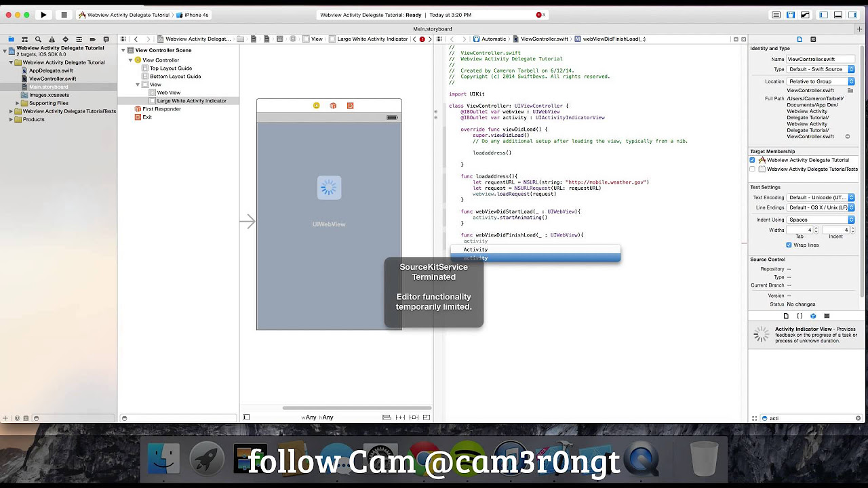Choose the highlighted lowercase activity autocomplete suggestion

pyautogui.click(x=536, y=258)
